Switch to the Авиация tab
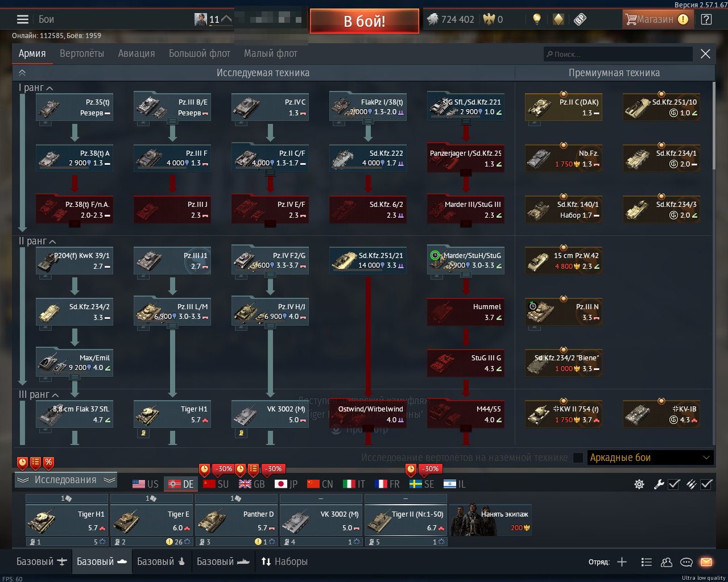Image resolution: width=728 pixels, height=582 pixels. (x=136, y=53)
